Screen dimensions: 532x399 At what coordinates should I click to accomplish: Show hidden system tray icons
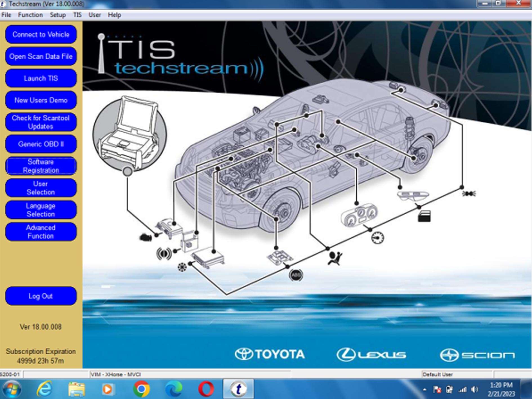[x=424, y=390]
